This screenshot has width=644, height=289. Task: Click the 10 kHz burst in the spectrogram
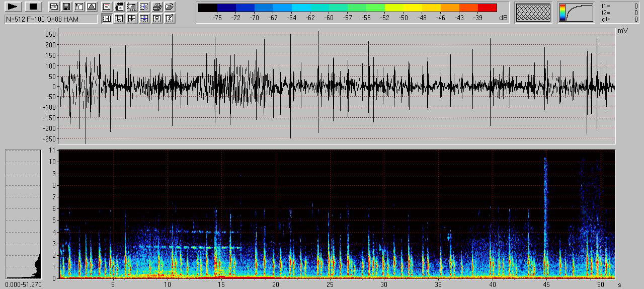pos(545,166)
